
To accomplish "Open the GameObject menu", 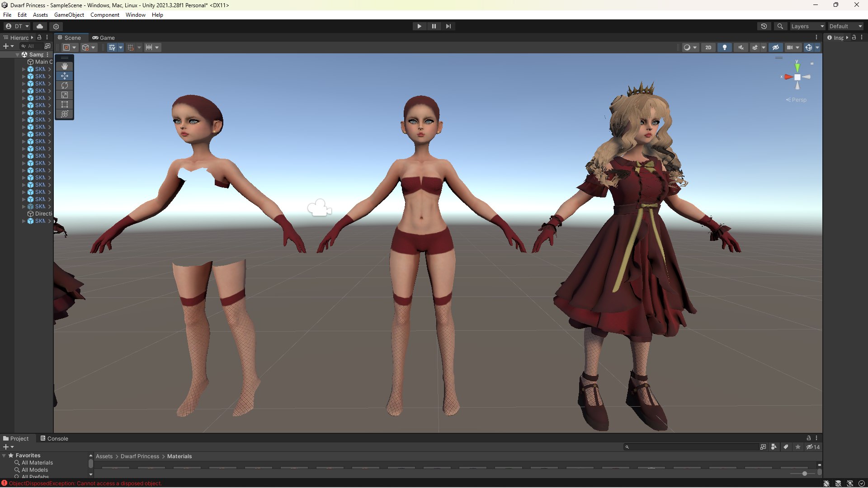I will tap(69, 15).
